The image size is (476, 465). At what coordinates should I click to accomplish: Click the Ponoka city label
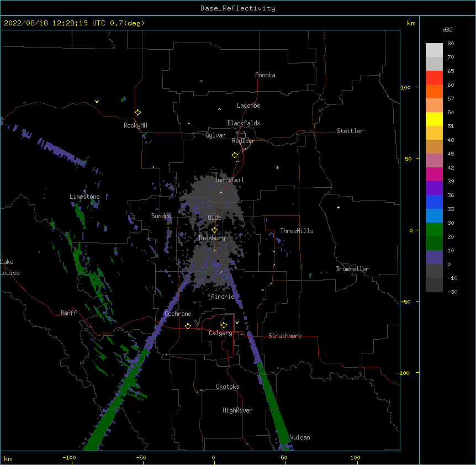click(265, 75)
